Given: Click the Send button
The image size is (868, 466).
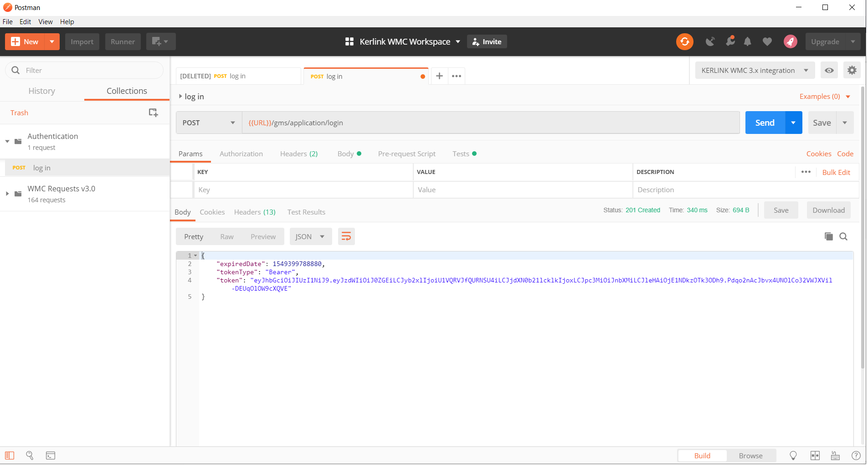Looking at the screenshot, I should (x=764, y=122).
